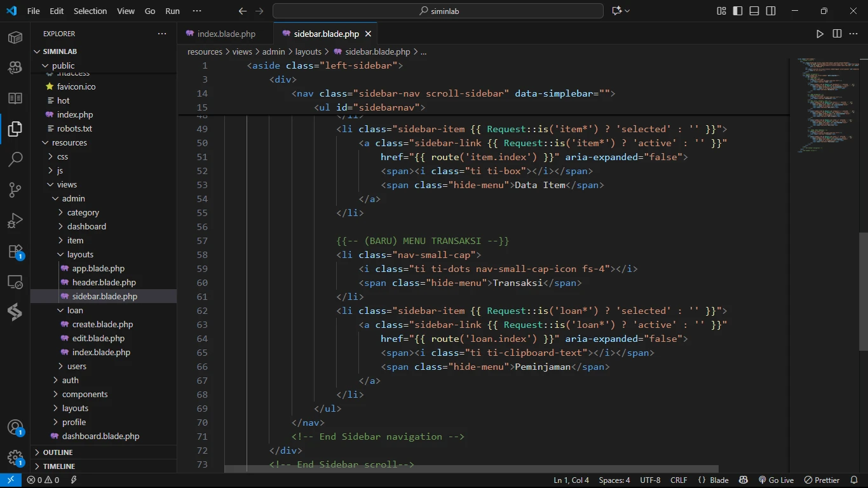The width and height of the screenshot is (868, 488).
Task: Open the Selection menu
Action: coord(90,11)
